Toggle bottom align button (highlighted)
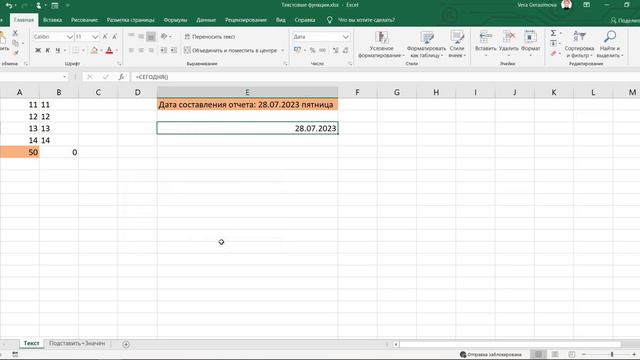The height and width of the screenshot is (360, 640). 151,37
